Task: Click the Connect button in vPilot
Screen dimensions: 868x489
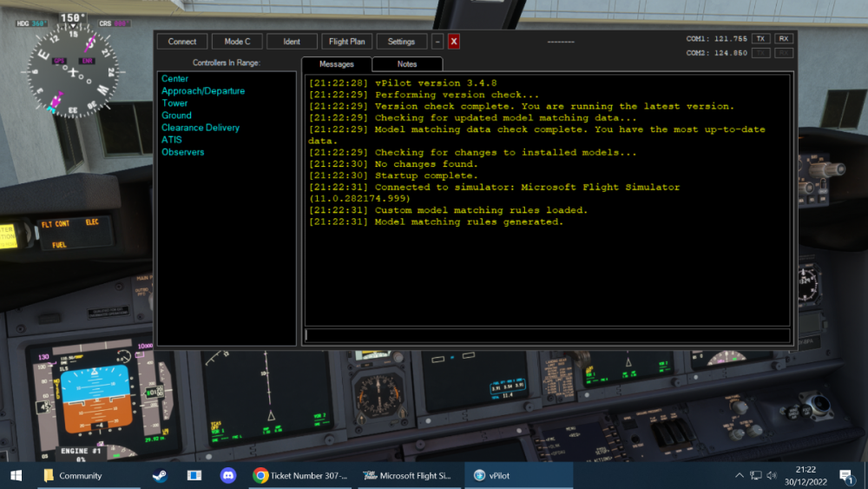Action: 182,42
